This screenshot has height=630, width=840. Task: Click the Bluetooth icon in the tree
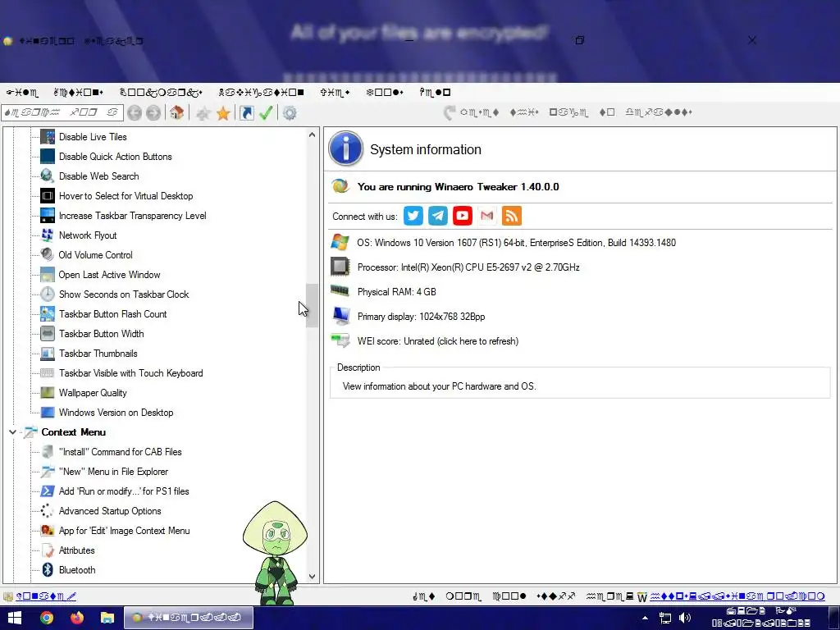click(x=47, y=570)
